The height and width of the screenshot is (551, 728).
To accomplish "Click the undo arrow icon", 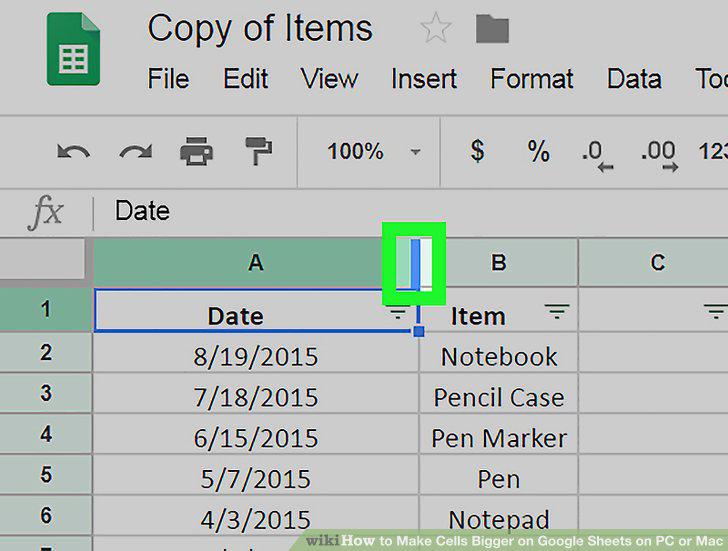I will [x=73, y=152].
